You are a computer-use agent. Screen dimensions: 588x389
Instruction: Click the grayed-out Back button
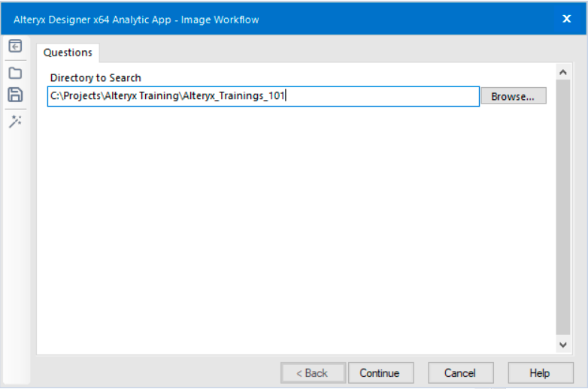click(313, 373)
